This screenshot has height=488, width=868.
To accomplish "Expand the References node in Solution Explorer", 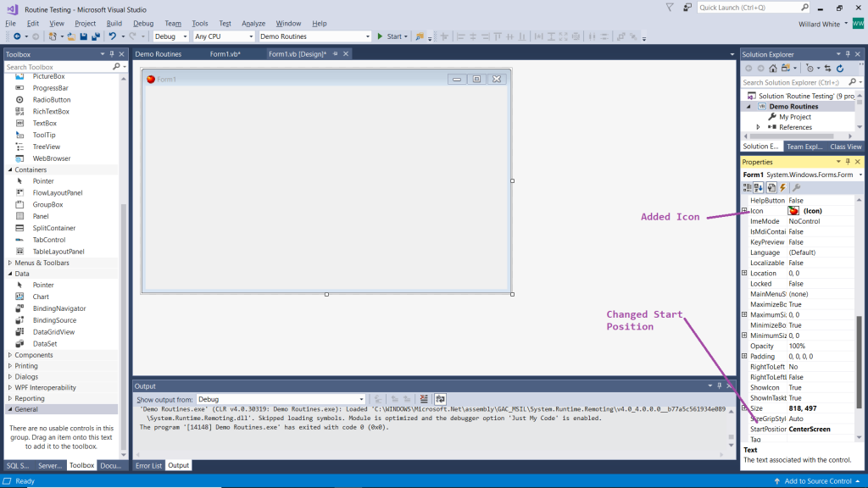I will point(758,127).
